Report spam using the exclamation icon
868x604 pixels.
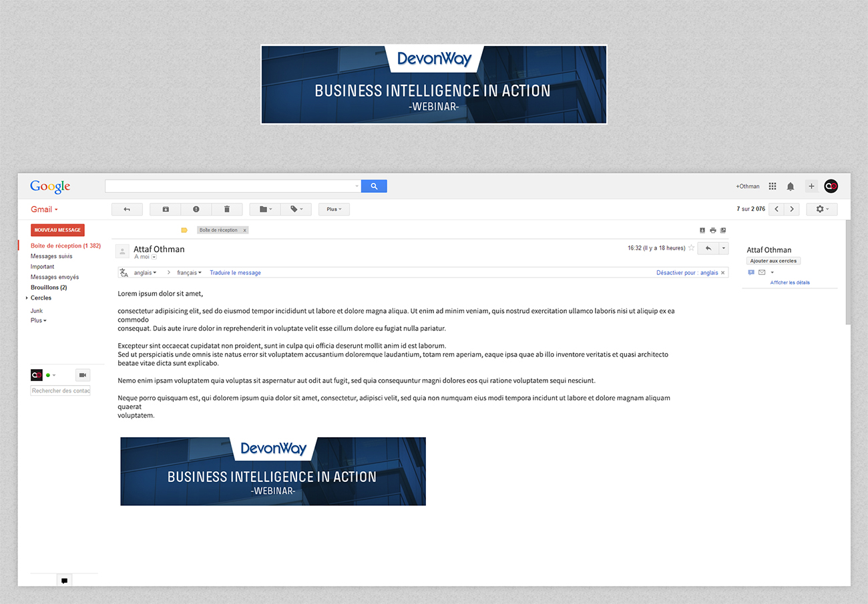pos(196,210)
